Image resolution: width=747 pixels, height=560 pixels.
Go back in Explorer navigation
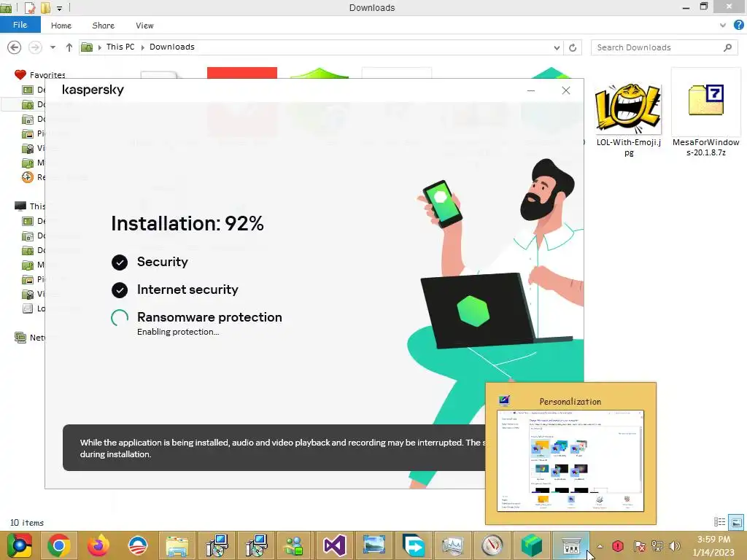coord(15,47)
